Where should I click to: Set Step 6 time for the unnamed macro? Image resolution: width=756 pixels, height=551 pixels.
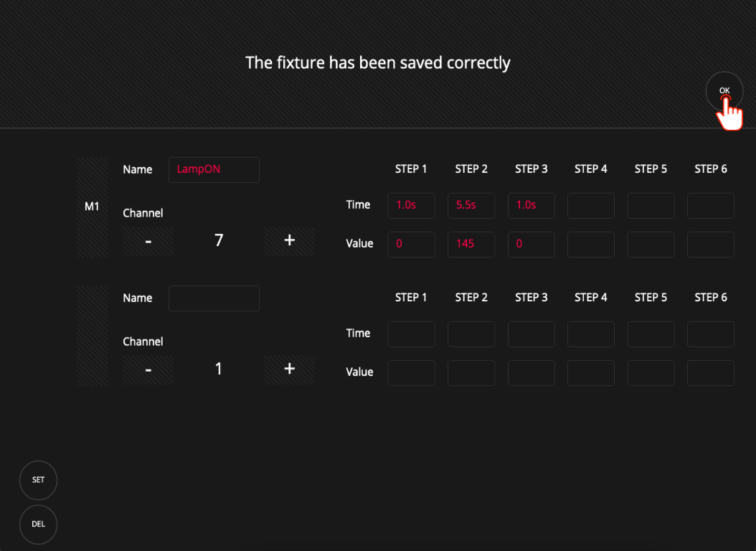(711, 334)
